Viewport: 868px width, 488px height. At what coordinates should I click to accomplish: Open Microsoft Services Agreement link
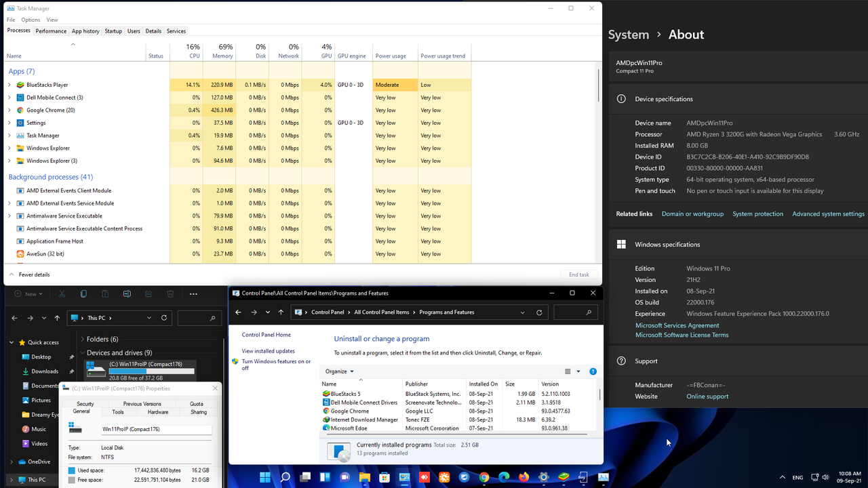pyautogui.click(x=677, y=325)
